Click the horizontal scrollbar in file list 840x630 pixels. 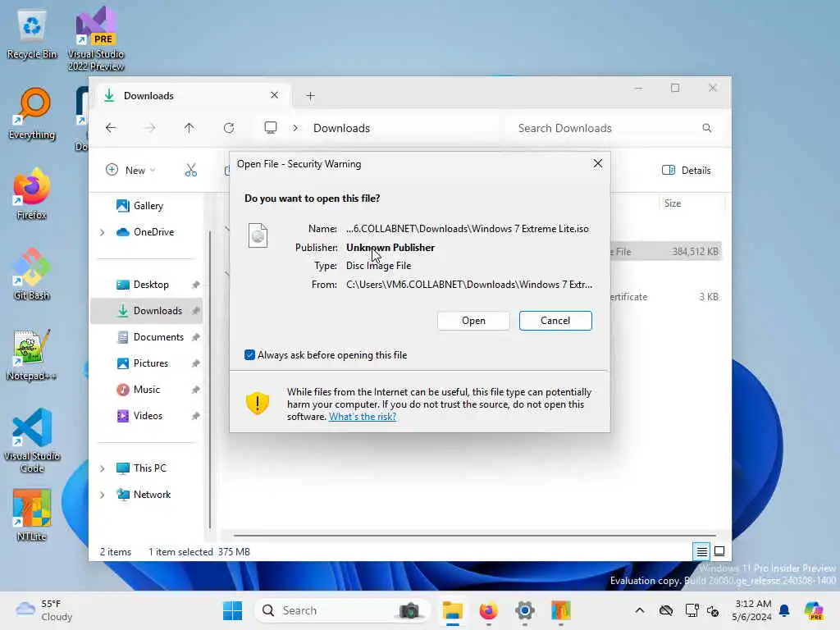tap(475, 535)
